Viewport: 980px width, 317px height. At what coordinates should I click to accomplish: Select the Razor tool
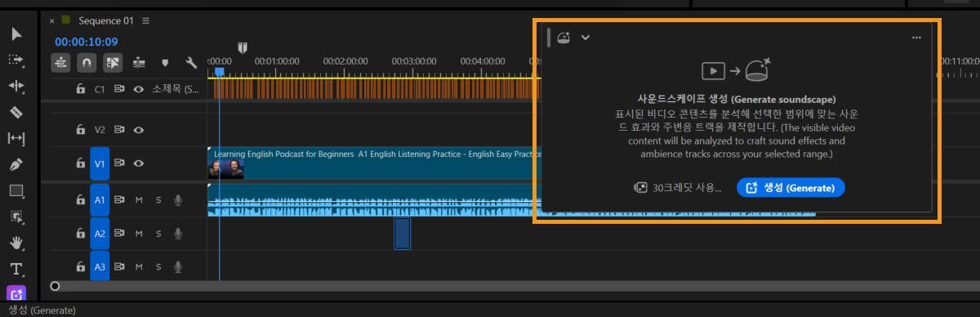tap(16, 112)
